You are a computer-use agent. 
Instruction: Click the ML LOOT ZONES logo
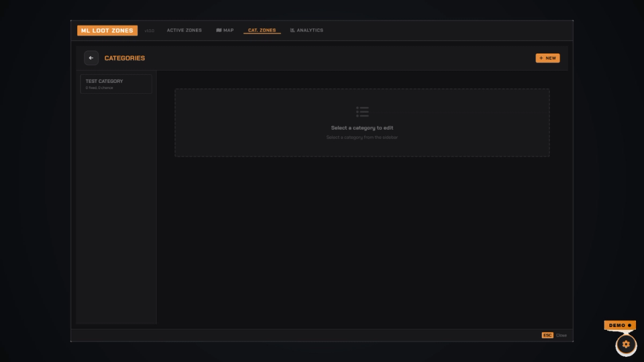pos(107,30)
